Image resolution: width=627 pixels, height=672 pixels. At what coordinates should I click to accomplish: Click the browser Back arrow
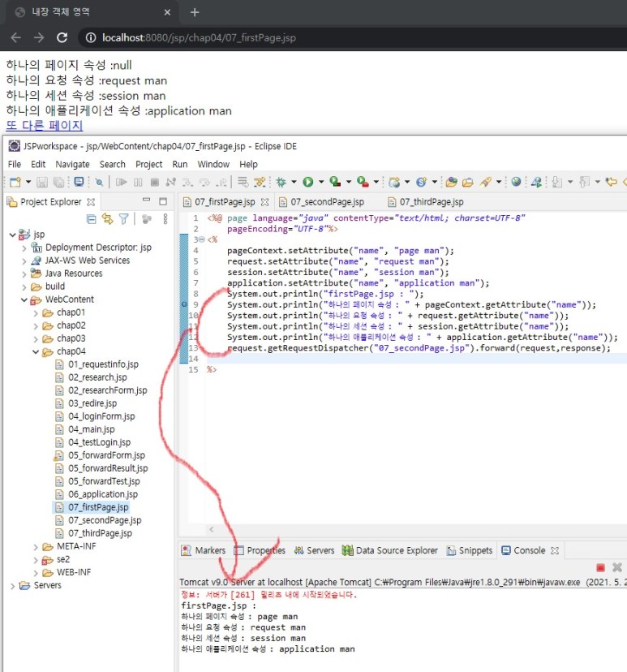pos(16,37)
